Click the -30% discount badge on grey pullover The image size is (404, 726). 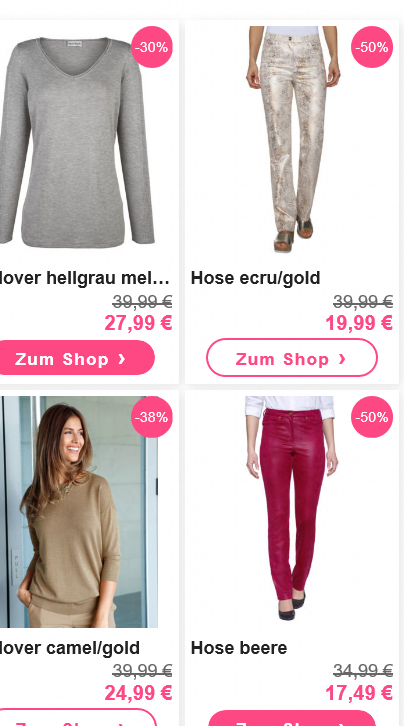coord(152,47)
